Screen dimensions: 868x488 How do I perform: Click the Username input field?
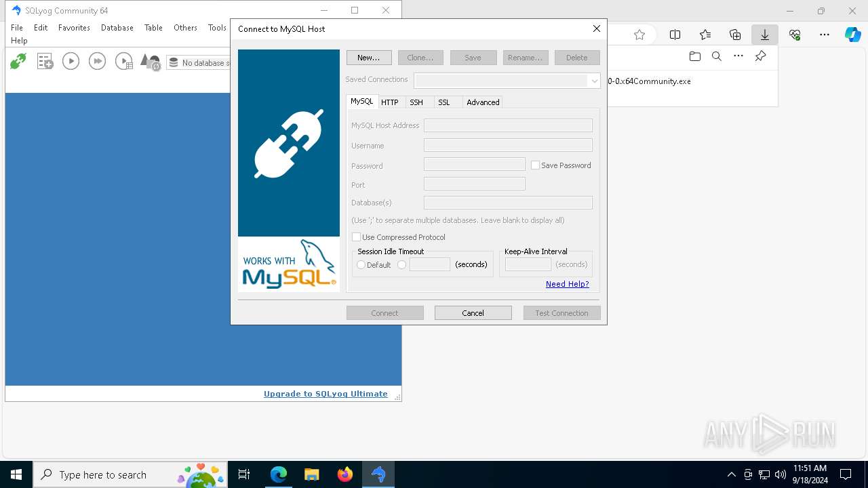[x=508, y=145]
